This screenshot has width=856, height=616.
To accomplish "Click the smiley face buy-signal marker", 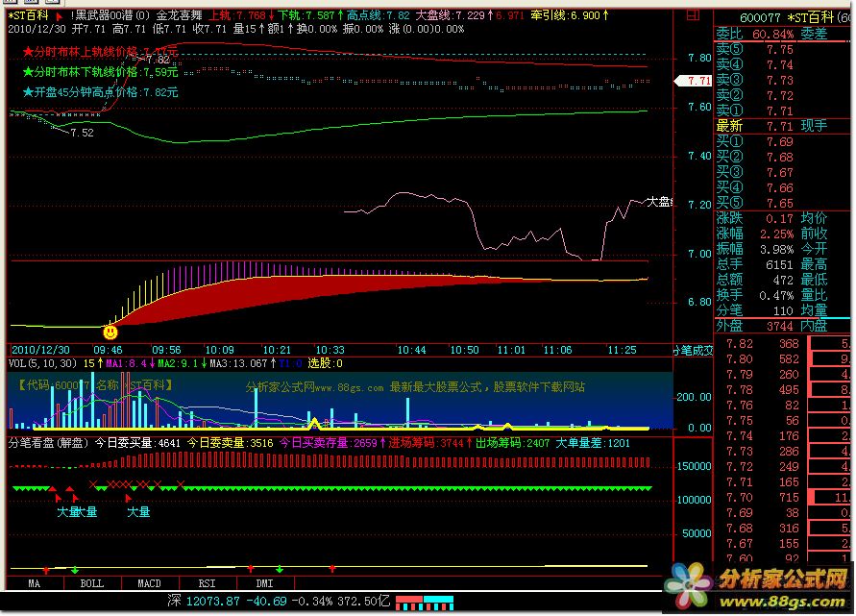I will [x=110, y=333].
